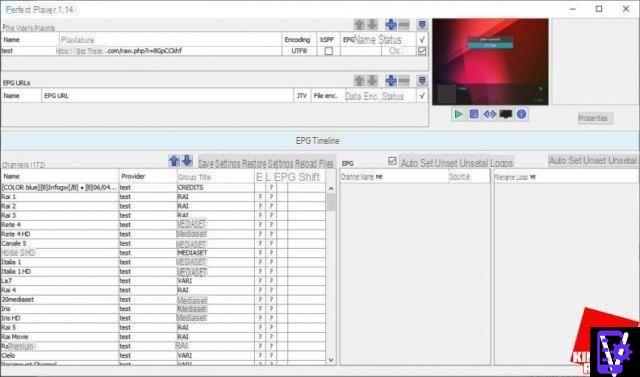Click the angle-brackets icon under the preview
The image size is (640, 377).
[x=490, y=114]
